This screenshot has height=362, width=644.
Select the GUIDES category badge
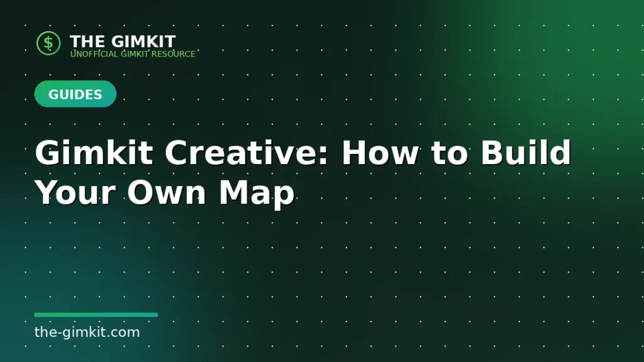(x=75, y=94)
